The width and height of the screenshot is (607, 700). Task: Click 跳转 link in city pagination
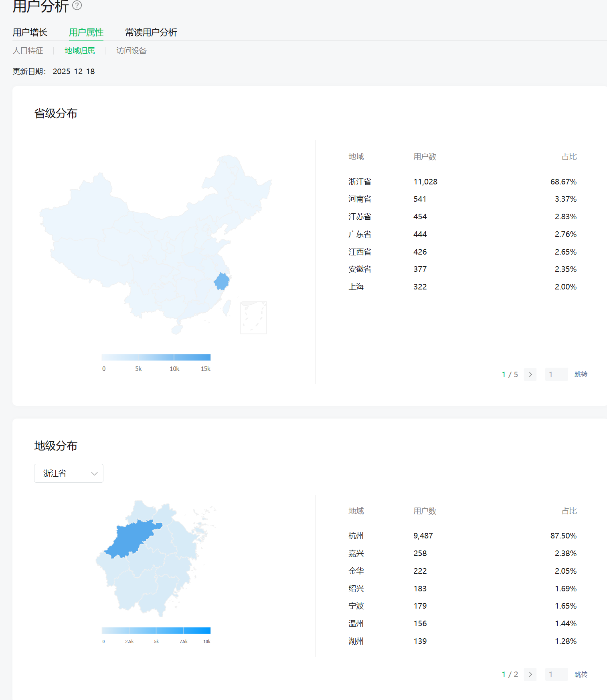pos(581,674)
